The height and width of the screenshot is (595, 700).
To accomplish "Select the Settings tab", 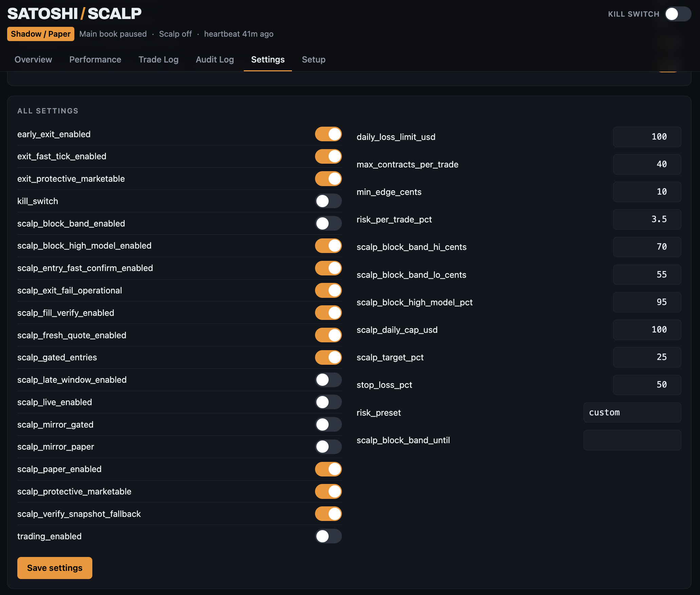I will [x=268, y=59].
